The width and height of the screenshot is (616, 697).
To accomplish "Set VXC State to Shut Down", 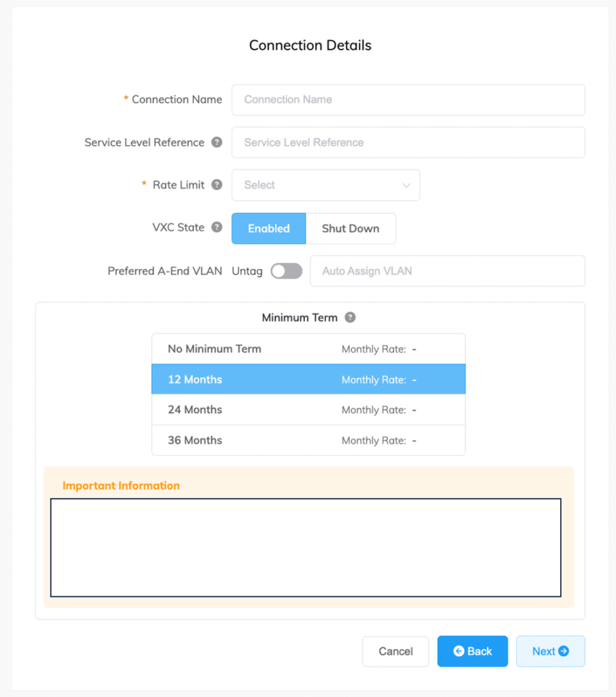I will [x=351, y=229].
